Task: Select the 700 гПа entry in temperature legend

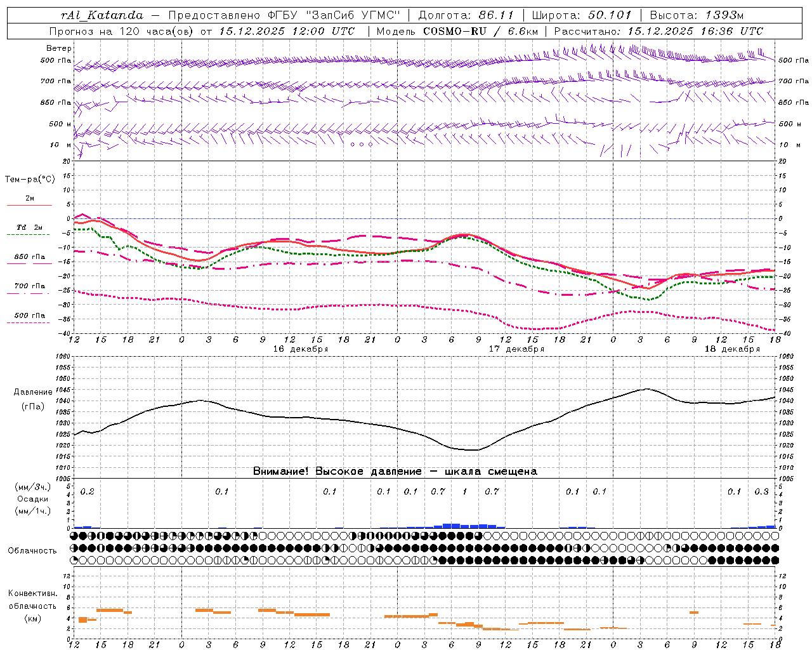Action: [29, 286]
